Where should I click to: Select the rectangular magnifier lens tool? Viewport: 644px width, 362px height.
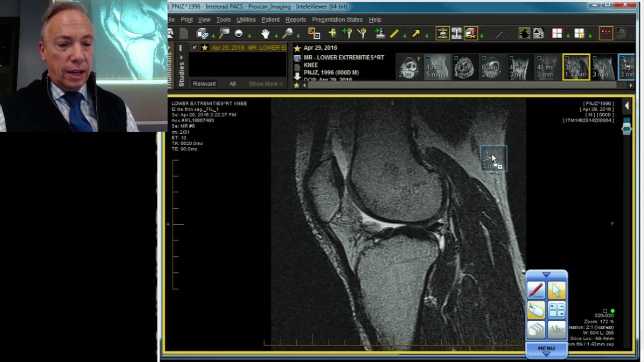224,34
